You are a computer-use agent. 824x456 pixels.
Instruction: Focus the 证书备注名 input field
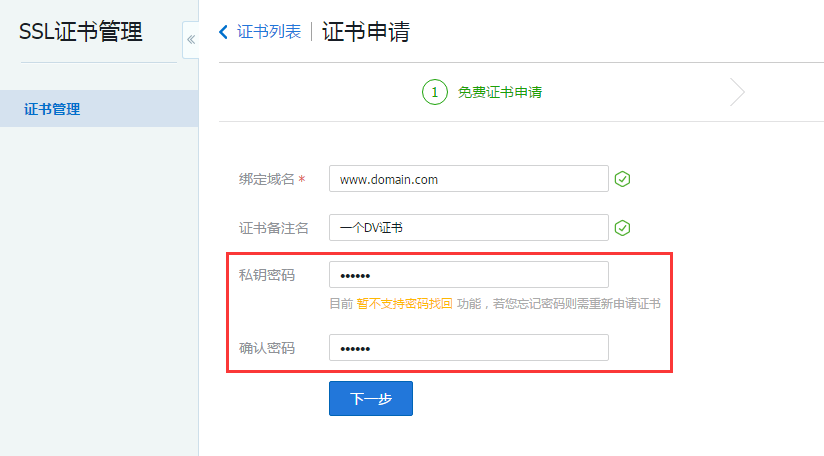click(x=468, y=228)
